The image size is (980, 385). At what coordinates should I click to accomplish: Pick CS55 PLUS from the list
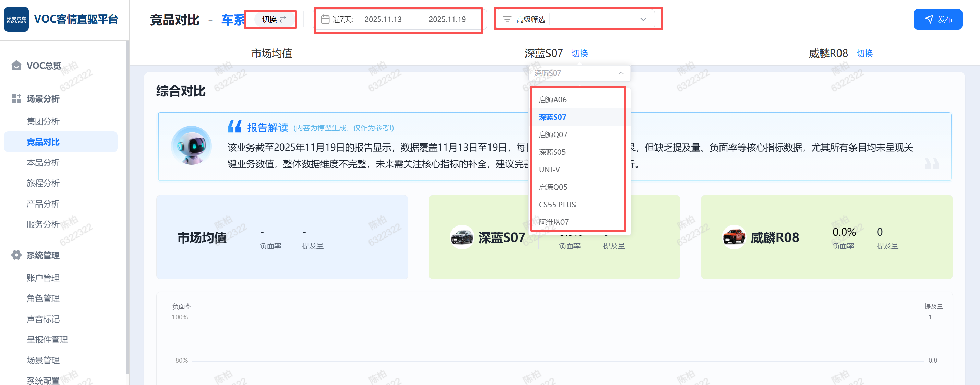(x=557, y=205)
